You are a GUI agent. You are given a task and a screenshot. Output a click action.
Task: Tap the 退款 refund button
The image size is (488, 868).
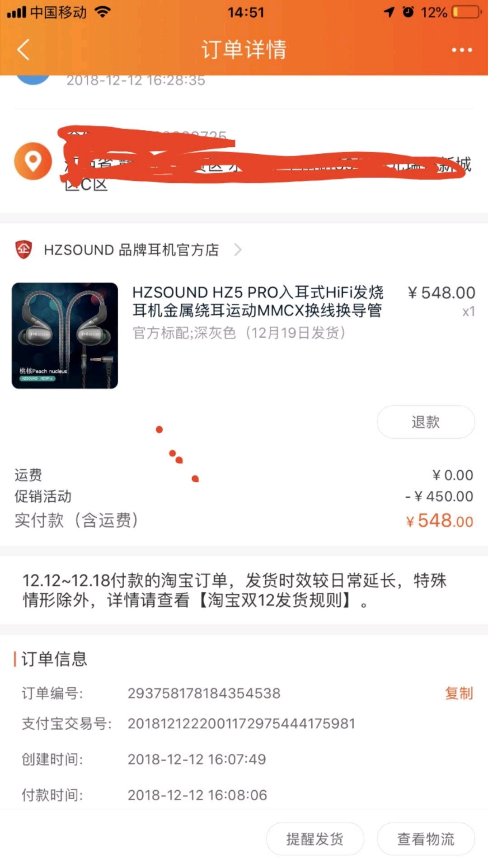[426, 422]
